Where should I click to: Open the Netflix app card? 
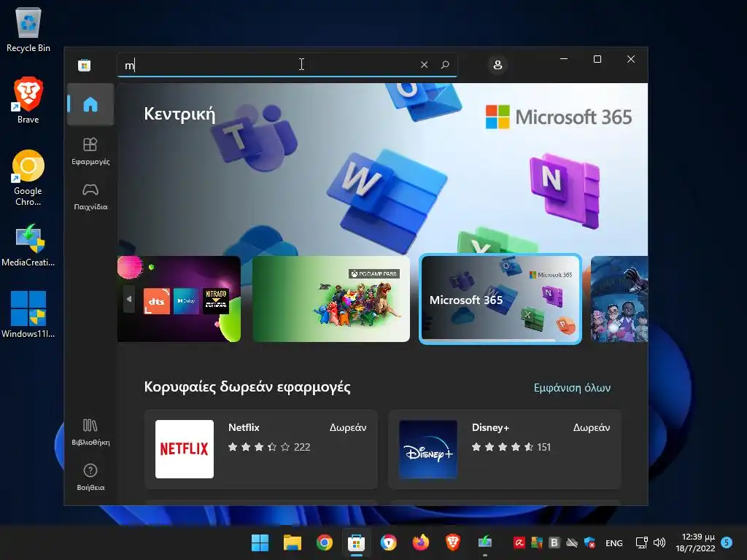click(x=261, y=449)
